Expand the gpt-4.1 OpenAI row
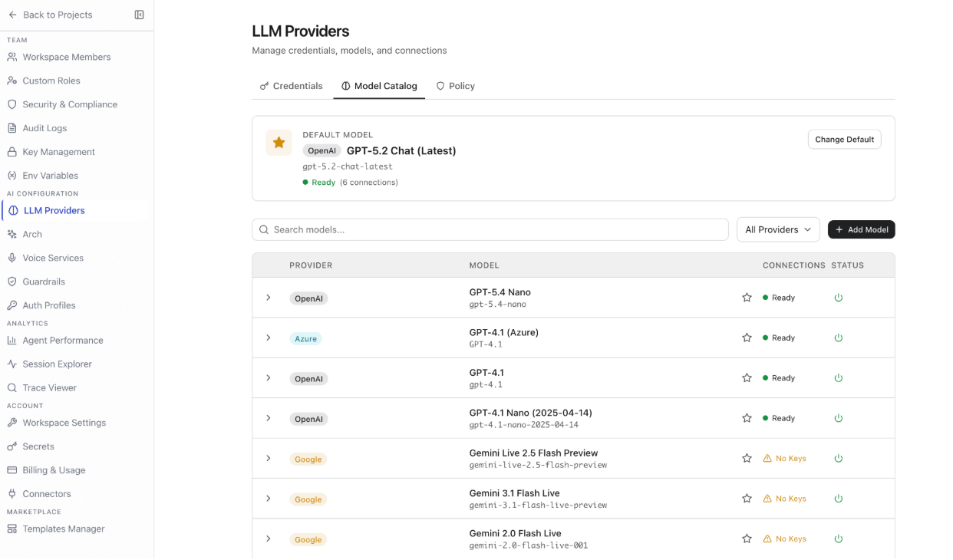Image resolution: width=953 pixels, height=560 pixels. [x=269, y=378]
